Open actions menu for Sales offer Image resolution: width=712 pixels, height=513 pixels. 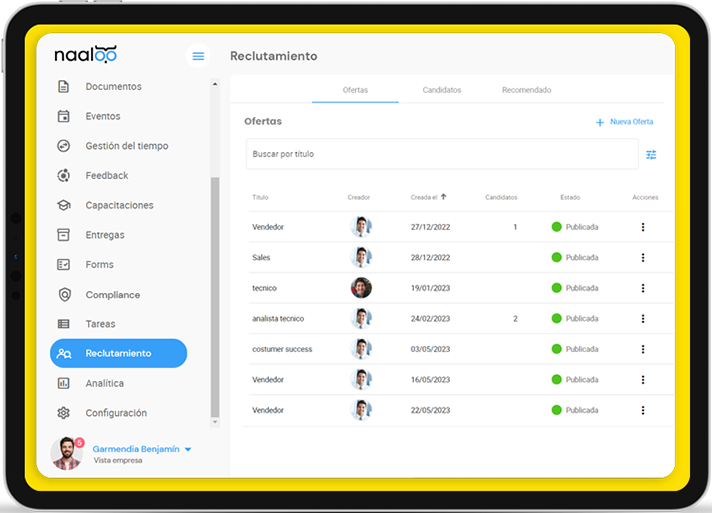[x=643, y=258]
